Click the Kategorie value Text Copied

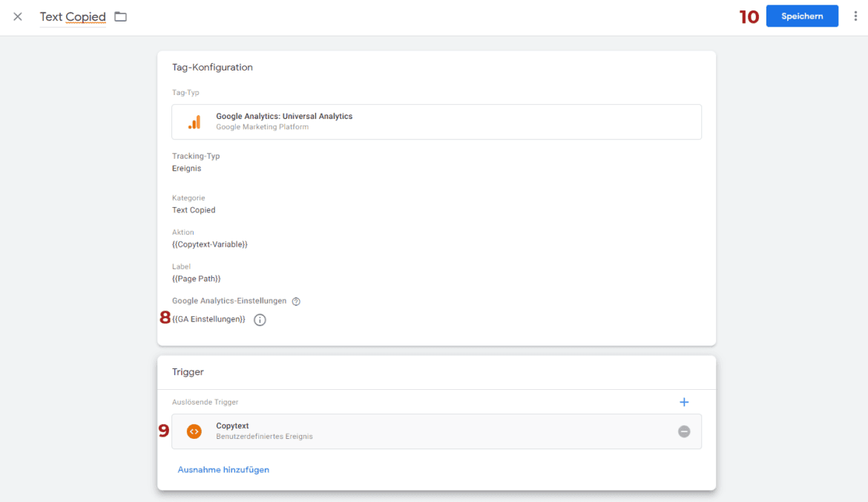point(194,210)
